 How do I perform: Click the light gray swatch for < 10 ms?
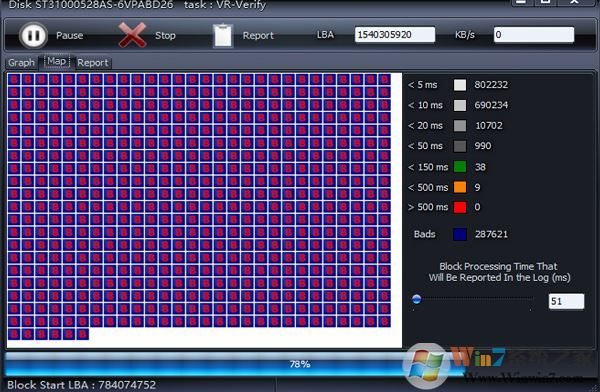[x=460, y=105]
